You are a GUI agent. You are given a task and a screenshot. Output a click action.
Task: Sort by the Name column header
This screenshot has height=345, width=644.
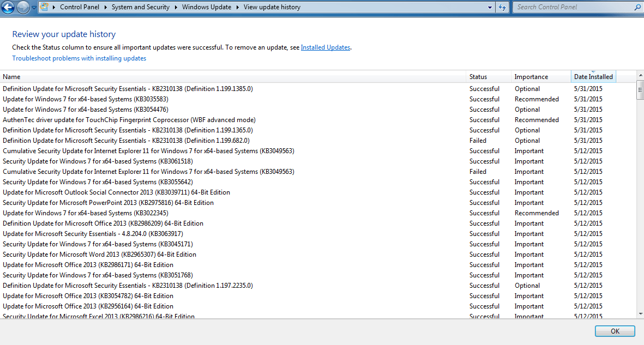point(233,77)
